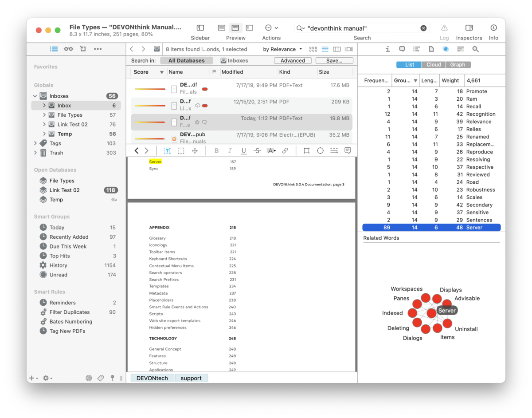The height and width of the screenshot is (418, 532).
Task: Select the move/pan tool
Action: click(195, 151)
